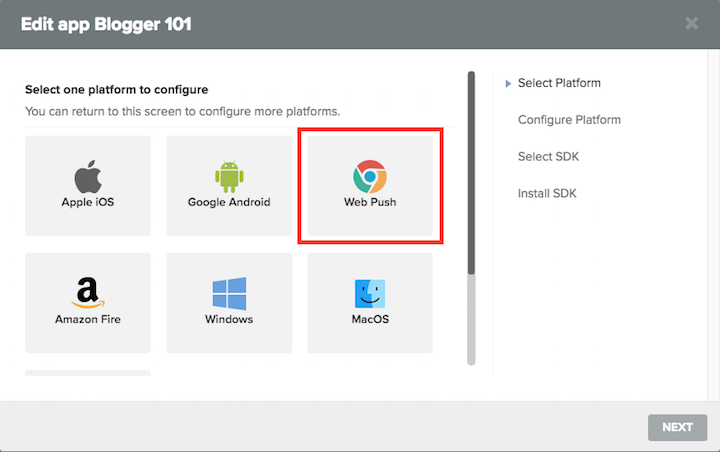The image size is (720, 452).
Task: Open the Configure Platform step
Action: pos(569,120)
